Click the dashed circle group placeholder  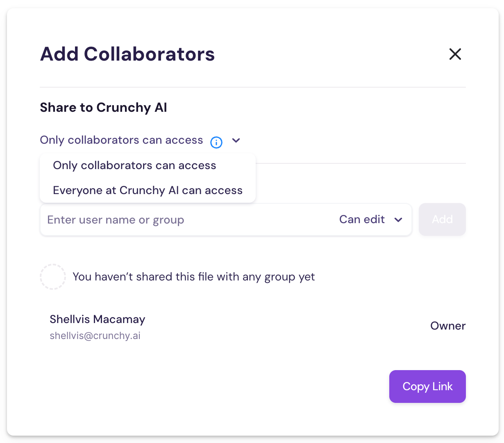[x=53, y=277]
